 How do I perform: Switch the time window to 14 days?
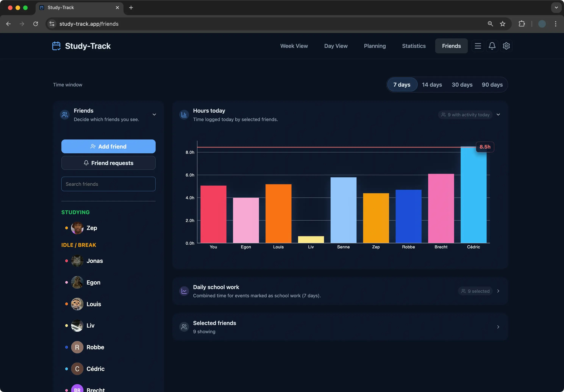coord(432,85)
